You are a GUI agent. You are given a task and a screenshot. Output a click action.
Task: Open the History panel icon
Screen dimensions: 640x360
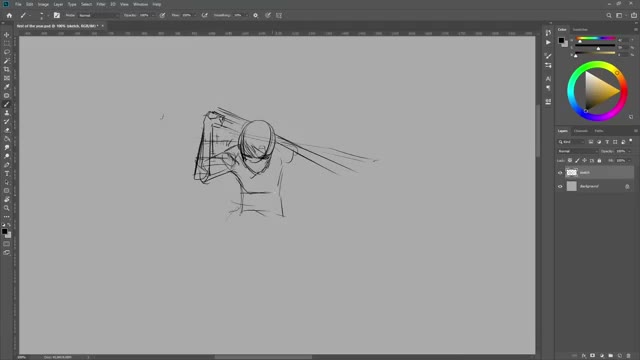click(x=548, y=33)
